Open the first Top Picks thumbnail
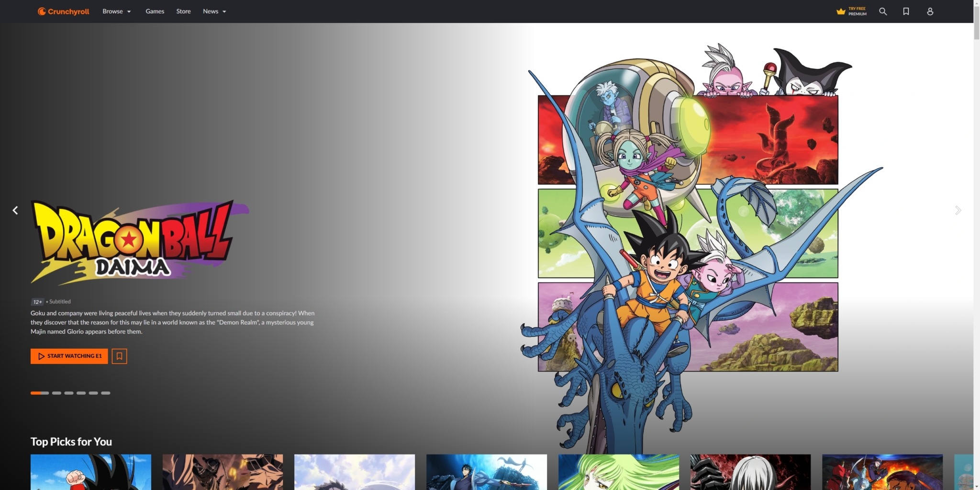This screenshot has width=980, height=490. (91, 472)
